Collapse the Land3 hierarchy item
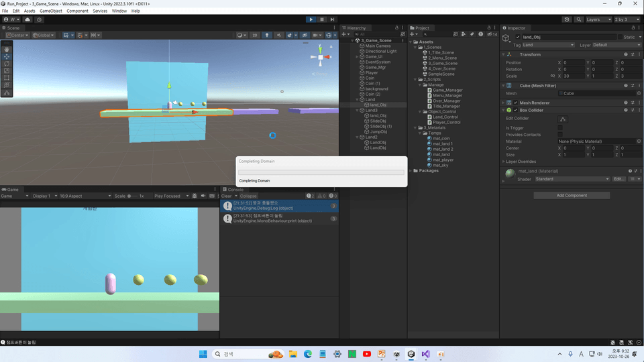Viewport: 644px width, 362px height. click(357, 111)
